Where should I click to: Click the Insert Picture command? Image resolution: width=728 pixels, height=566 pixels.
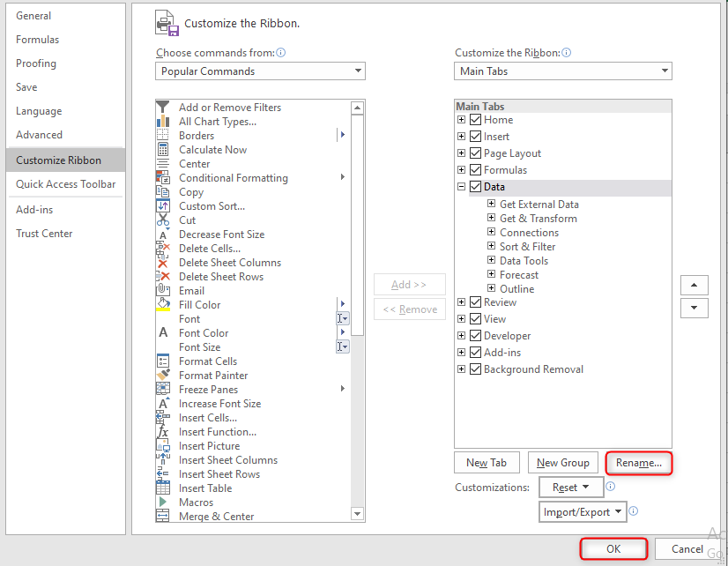tap(209, 445)
